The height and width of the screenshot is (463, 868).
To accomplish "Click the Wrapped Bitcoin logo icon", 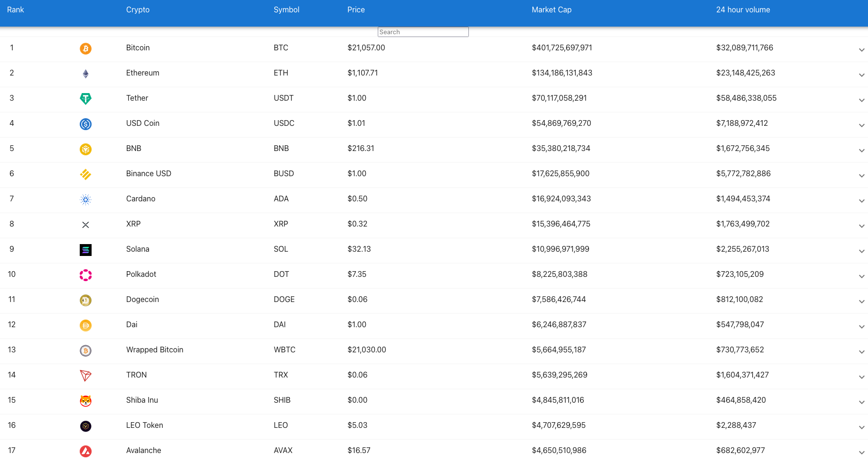I will tap(85, 350).
